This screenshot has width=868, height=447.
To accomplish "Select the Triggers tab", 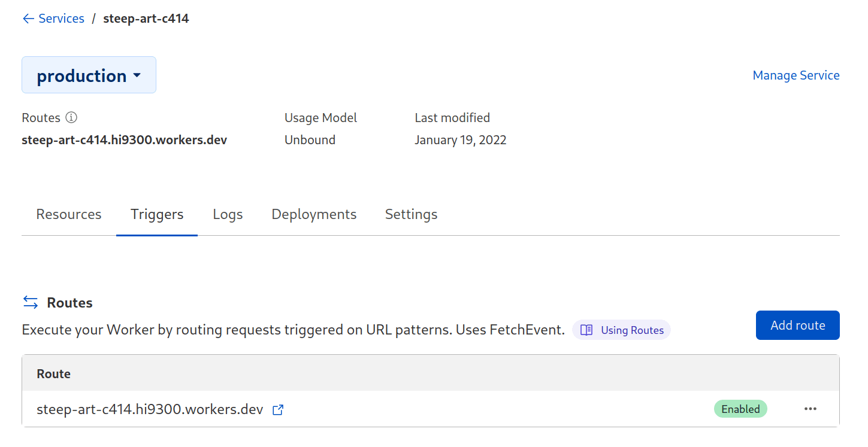I will tap(157, 214).
